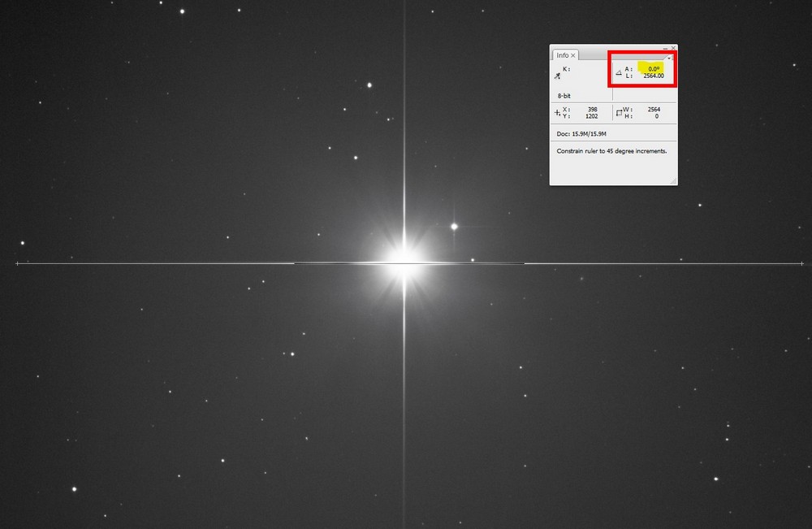Image resolution: width=812 pixels, height=529 pixels.
Task: Click the Constrain ruler hint text
Action: pos(611,151)
